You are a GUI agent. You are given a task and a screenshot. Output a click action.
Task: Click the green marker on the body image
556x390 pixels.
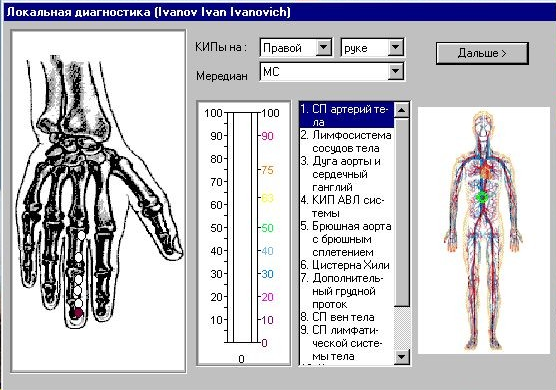[482, 197]
